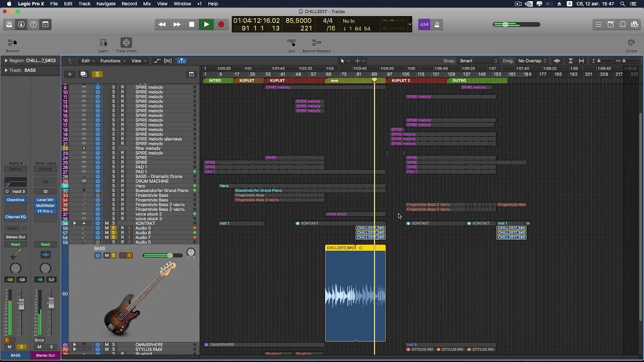
Task: Toggle the Catch playhead button
Action: (182, 61)
